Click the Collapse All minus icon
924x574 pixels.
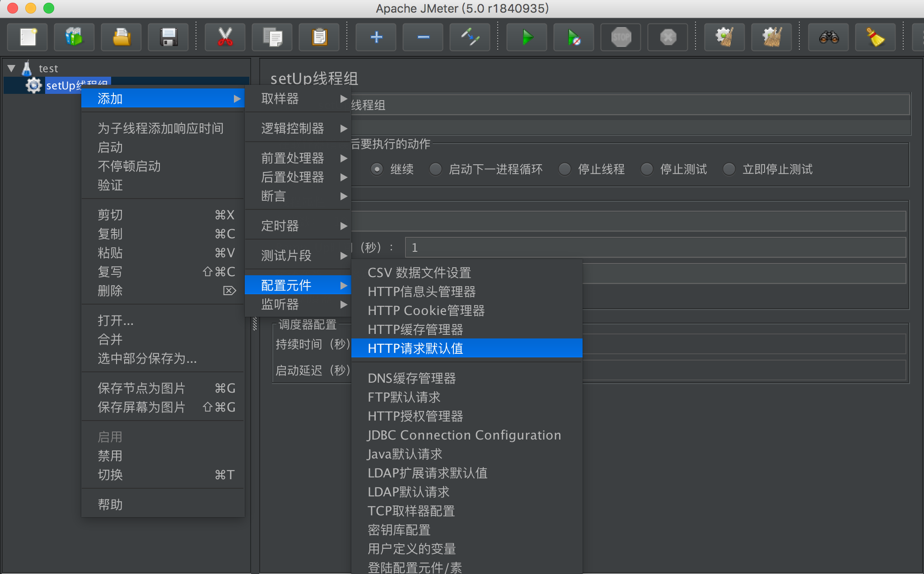(423, 37)
